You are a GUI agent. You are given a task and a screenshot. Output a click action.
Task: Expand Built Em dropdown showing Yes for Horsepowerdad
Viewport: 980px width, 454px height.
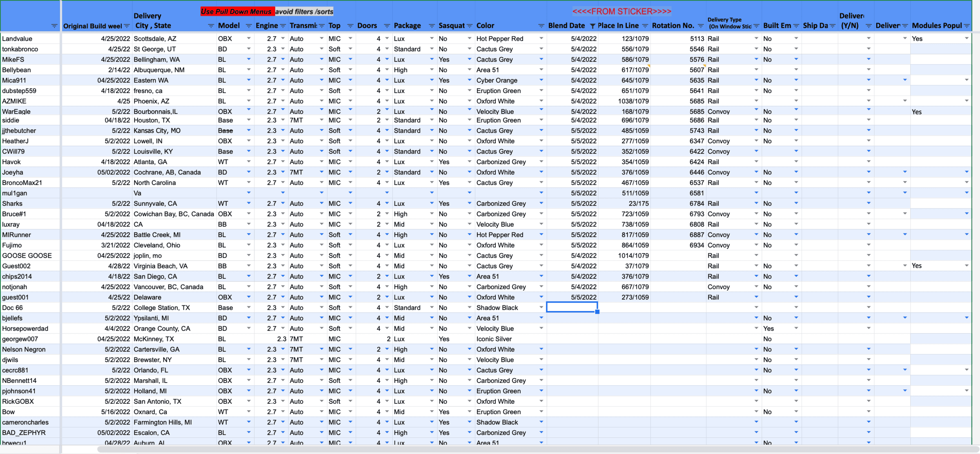coord(796,328)
